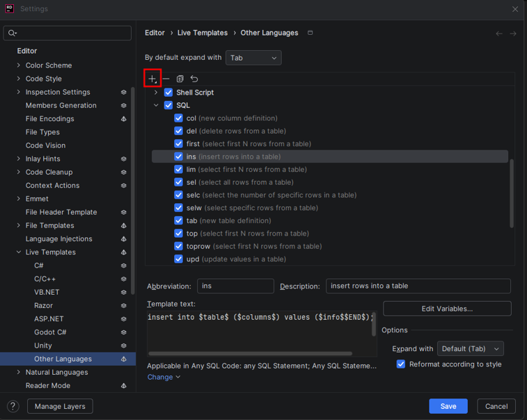527x420 pixels.
Task: Click the settings tree vertical scrollbar
Action: (x=133, y=191)
